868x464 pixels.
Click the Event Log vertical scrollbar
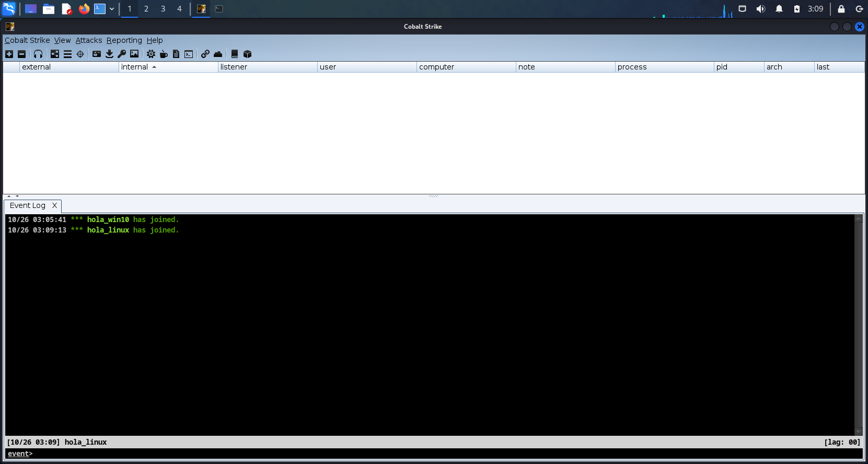pos(858,325)
